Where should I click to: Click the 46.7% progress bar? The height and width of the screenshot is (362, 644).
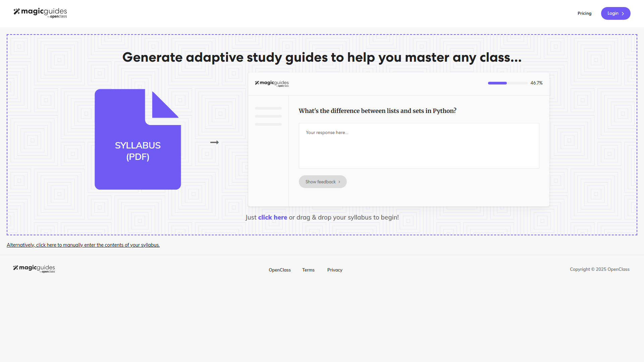tap(507, 83)
